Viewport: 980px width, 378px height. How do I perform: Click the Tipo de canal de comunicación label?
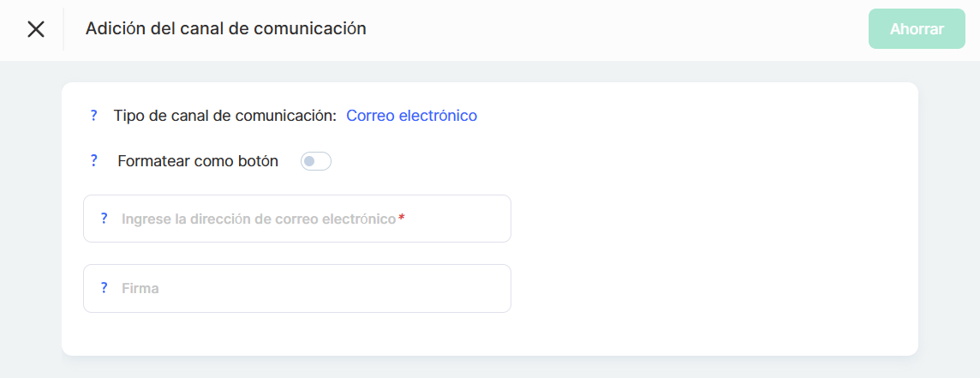[224, 116]
